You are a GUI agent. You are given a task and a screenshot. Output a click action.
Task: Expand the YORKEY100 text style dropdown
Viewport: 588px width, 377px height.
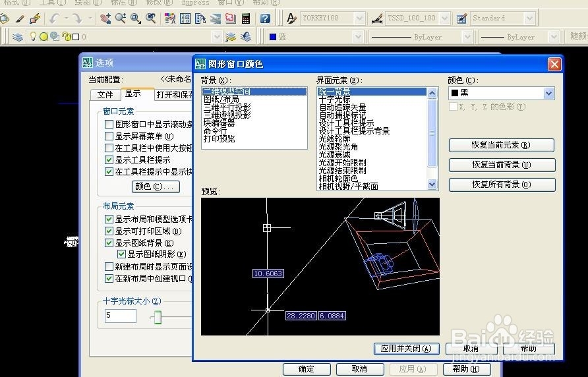coord(359,18)
